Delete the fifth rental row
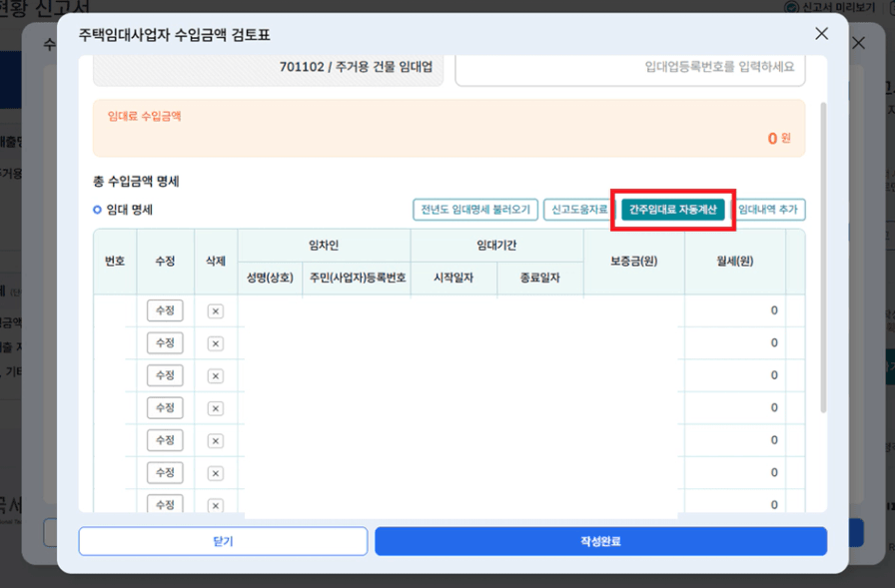 coord(215,440)
